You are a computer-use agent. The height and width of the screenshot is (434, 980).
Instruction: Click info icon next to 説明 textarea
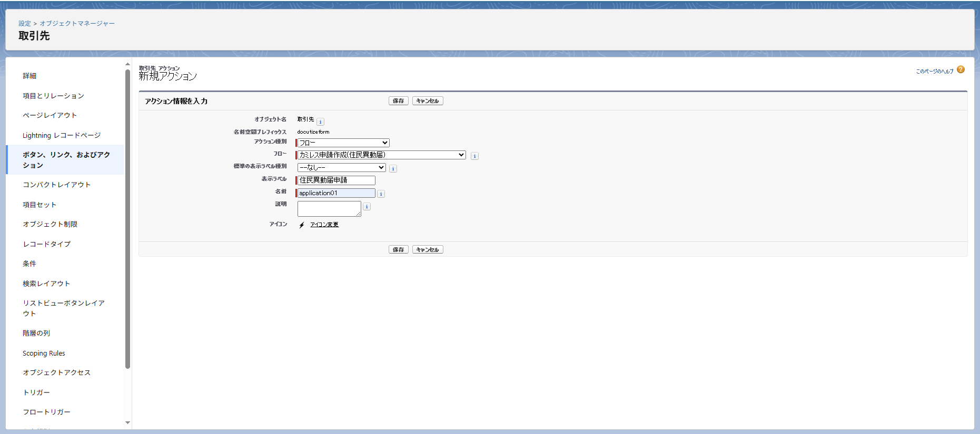tap(367, 207)
